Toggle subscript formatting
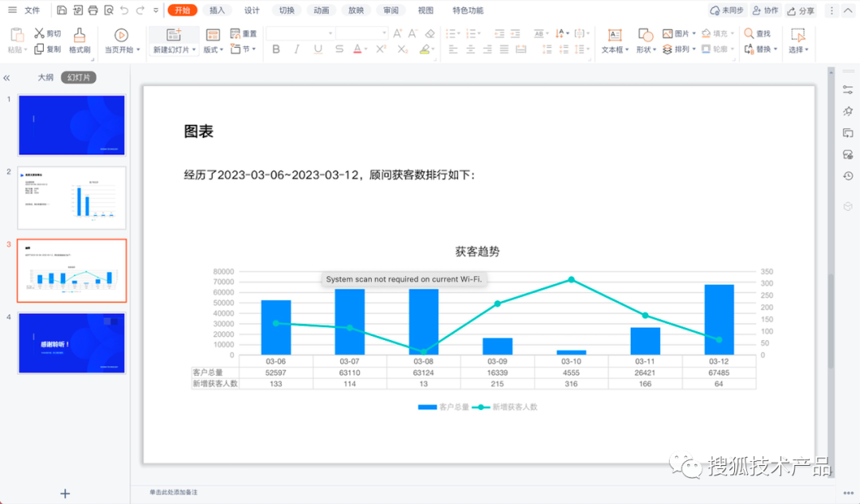The width and height of the screenshot is (860, 504). (403, 49)
